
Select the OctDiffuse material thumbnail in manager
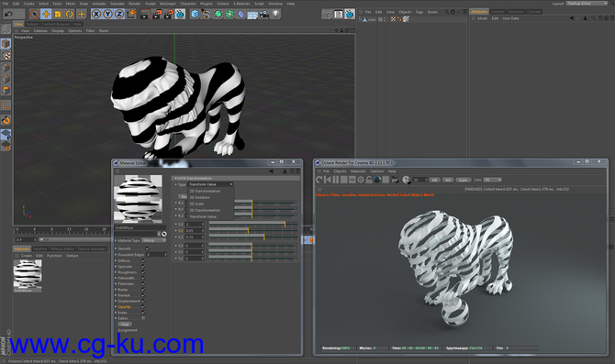coord(28,274)
